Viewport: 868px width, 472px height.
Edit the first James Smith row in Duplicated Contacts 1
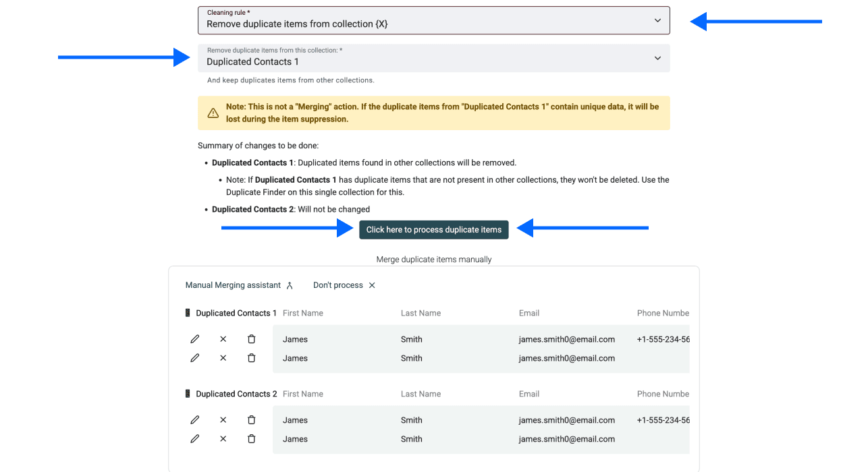[194, 338]
